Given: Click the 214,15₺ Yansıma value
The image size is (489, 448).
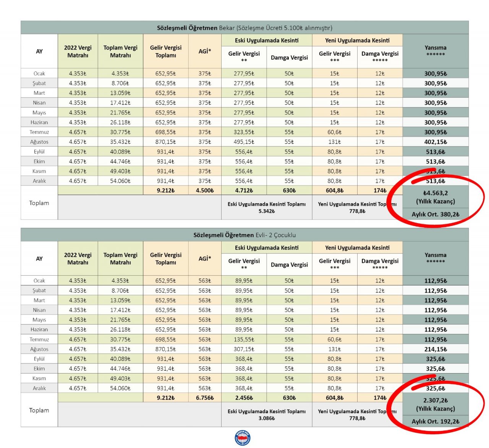Looking at the screenshot, I should tap(435, 349).
